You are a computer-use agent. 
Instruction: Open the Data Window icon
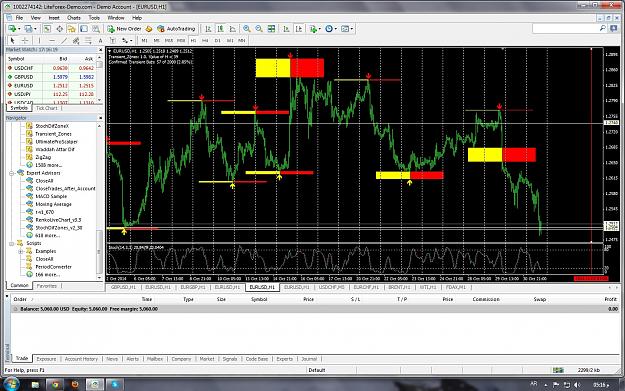coord(59,29)
